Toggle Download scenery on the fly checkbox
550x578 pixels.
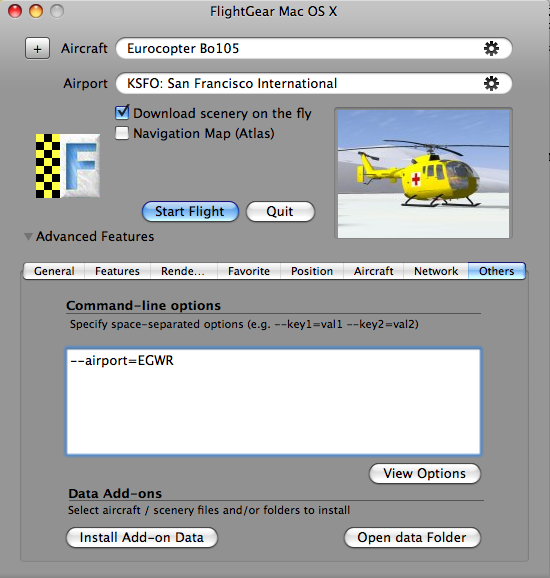point(122,112)
